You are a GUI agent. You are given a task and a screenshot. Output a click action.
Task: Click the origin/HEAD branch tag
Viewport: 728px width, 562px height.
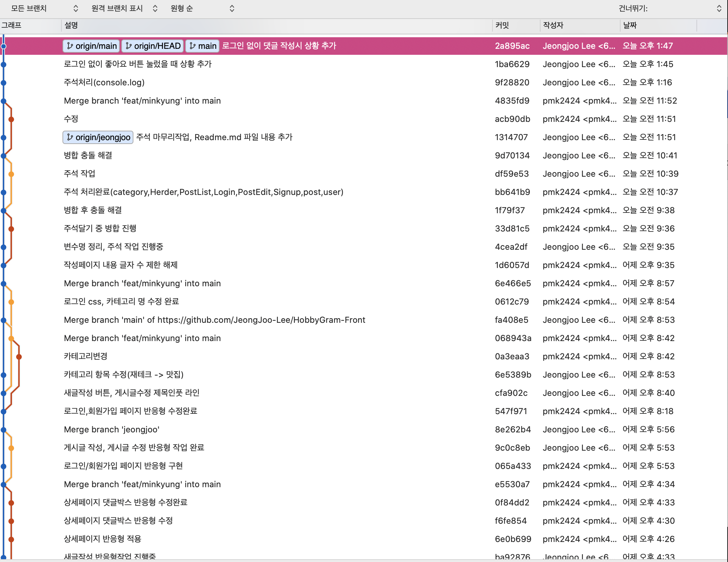point(153,46)
